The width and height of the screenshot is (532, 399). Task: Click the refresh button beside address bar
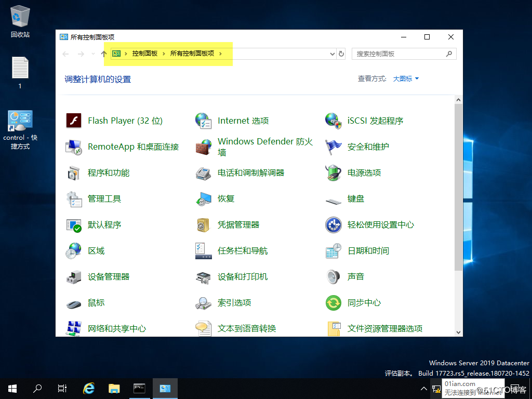pyautogui.click(x=341, y=54)
